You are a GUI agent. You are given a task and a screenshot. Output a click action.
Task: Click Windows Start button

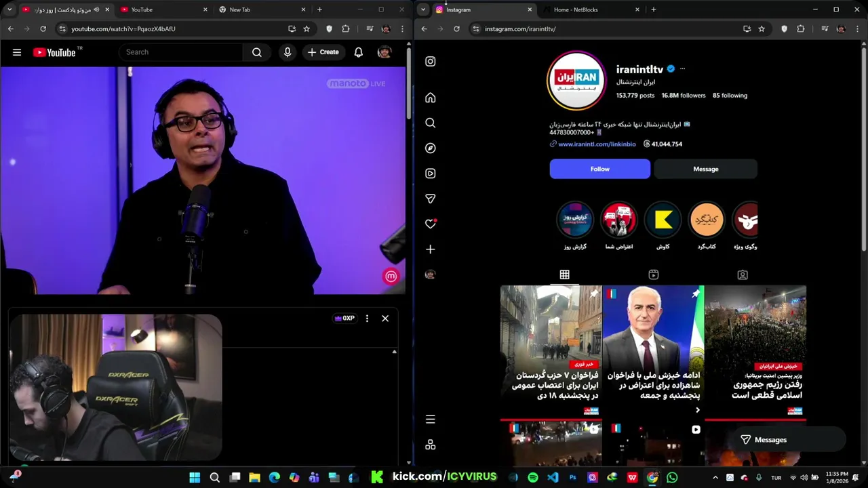click(195, 478)
